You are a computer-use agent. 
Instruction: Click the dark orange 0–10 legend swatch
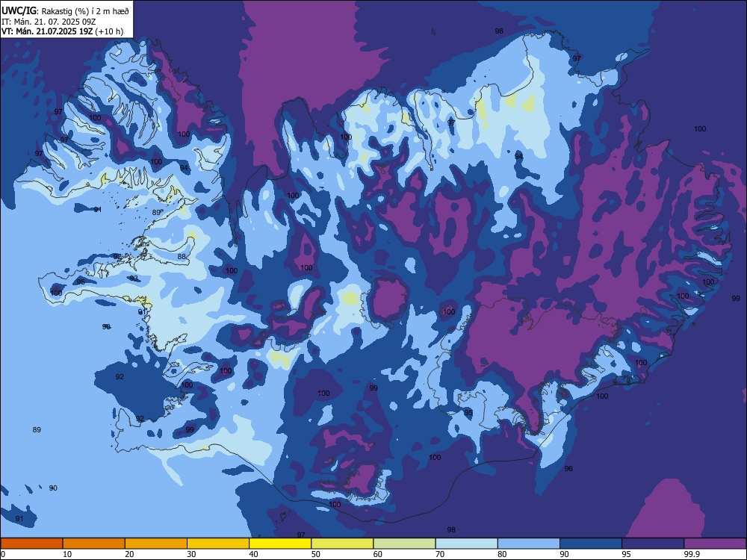pyautogui.click(x=32, y=544)
